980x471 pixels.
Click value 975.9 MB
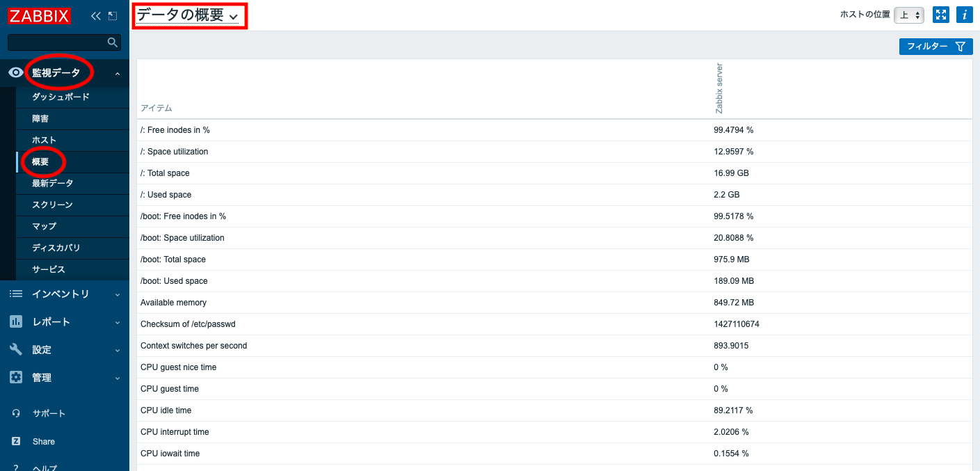tap(732, 260)
